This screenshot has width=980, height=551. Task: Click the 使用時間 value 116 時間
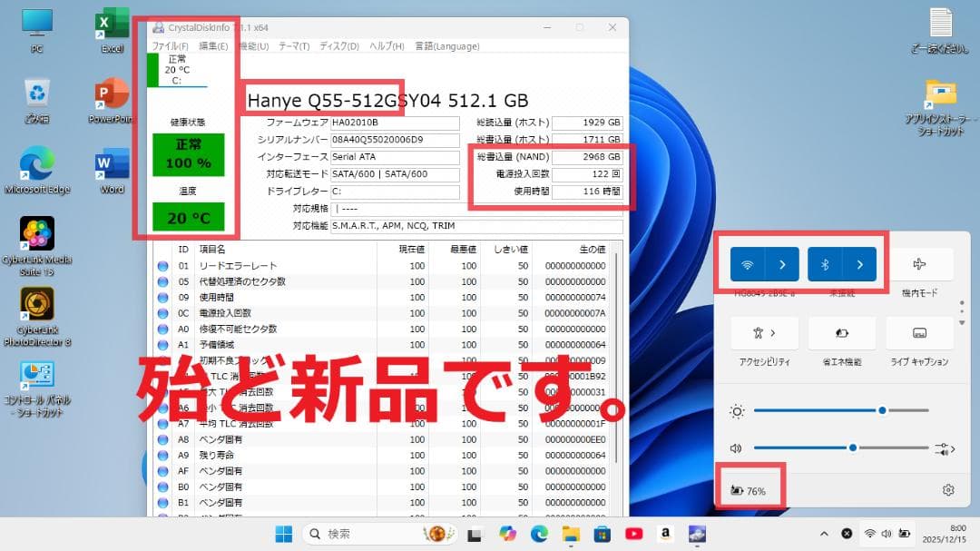point(587,192)
